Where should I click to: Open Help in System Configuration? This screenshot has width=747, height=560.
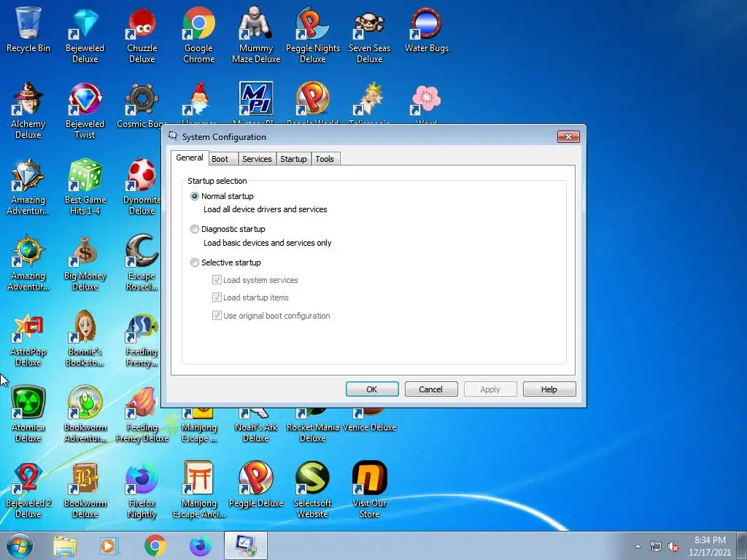point(549,389)
